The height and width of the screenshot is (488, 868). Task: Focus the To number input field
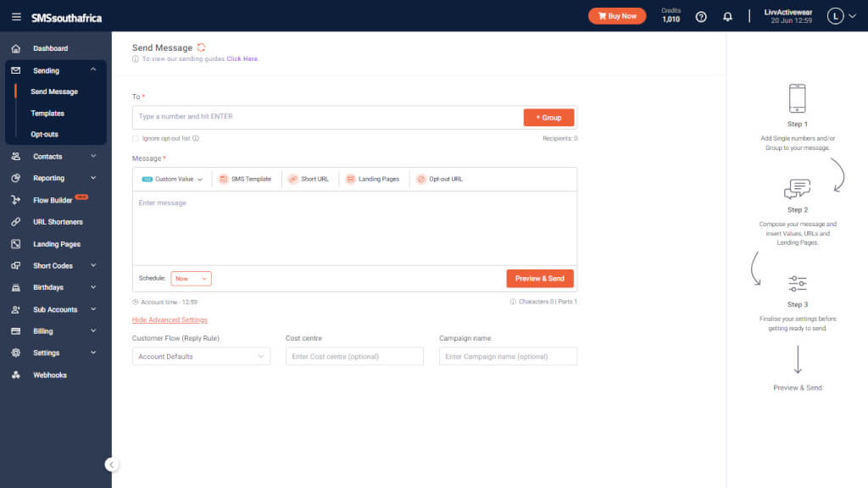coord(328,117)
